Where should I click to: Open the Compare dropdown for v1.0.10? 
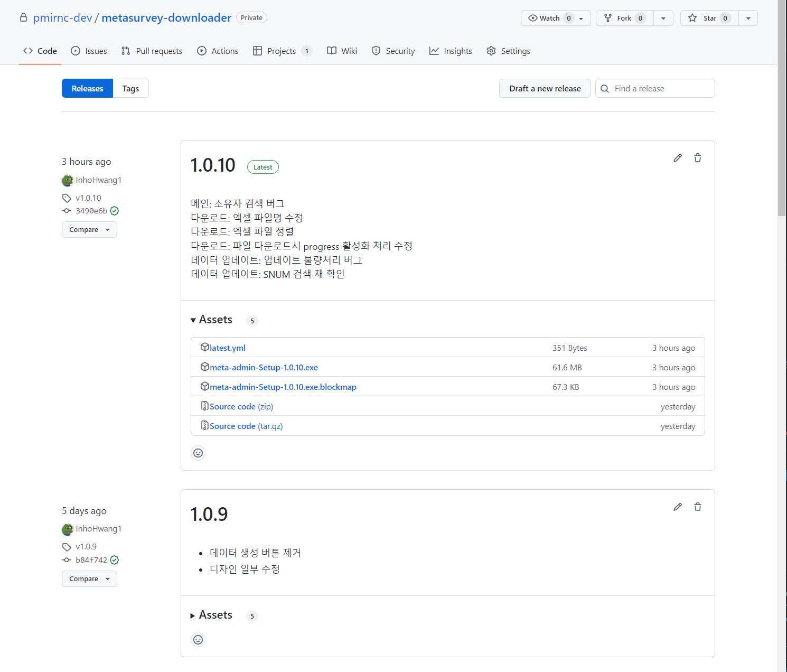(x=89, y=230)
